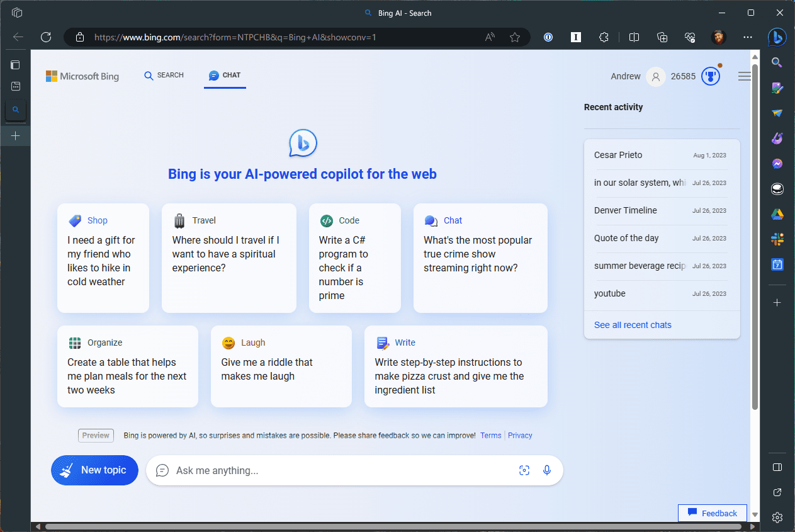Open Google Drive sidebar icon
Viewport: 795px width, 532px height.
[777, 215]
